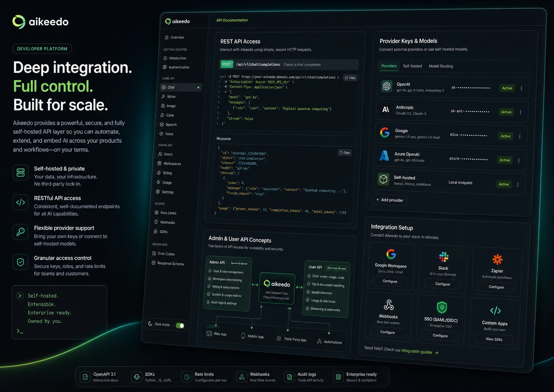The height and width of the screenshot is (392, 554).
Task: Open the Self-hosted provider options menu
Action: (518, 185)
